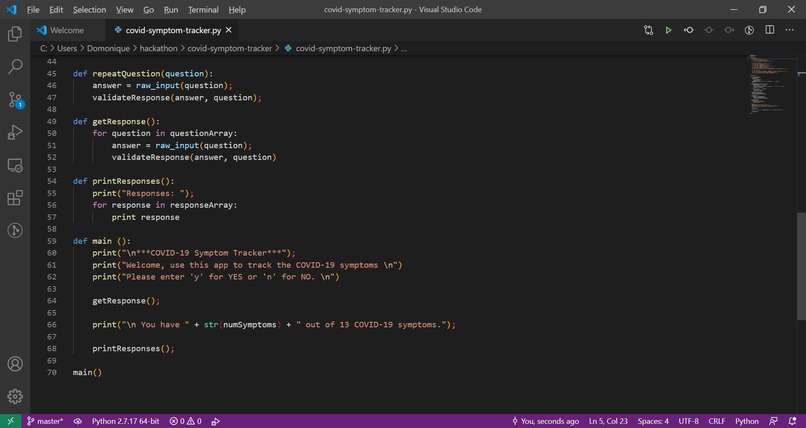Viewport: 806px width, 428px height.
Task: Click Ln 5, Col 23 go-to-line status
Action: (x=608, y=421)
